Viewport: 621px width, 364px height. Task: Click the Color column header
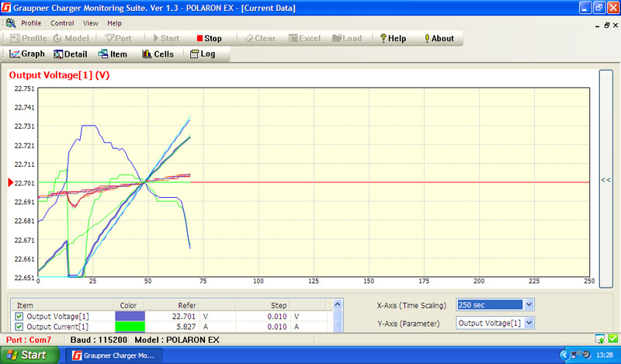(128, 305)
